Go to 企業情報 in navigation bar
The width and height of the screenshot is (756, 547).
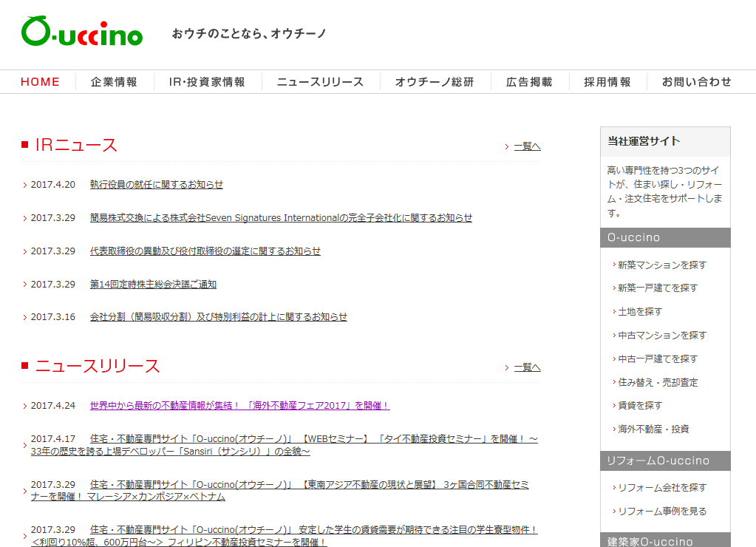(x=114, y=82)
